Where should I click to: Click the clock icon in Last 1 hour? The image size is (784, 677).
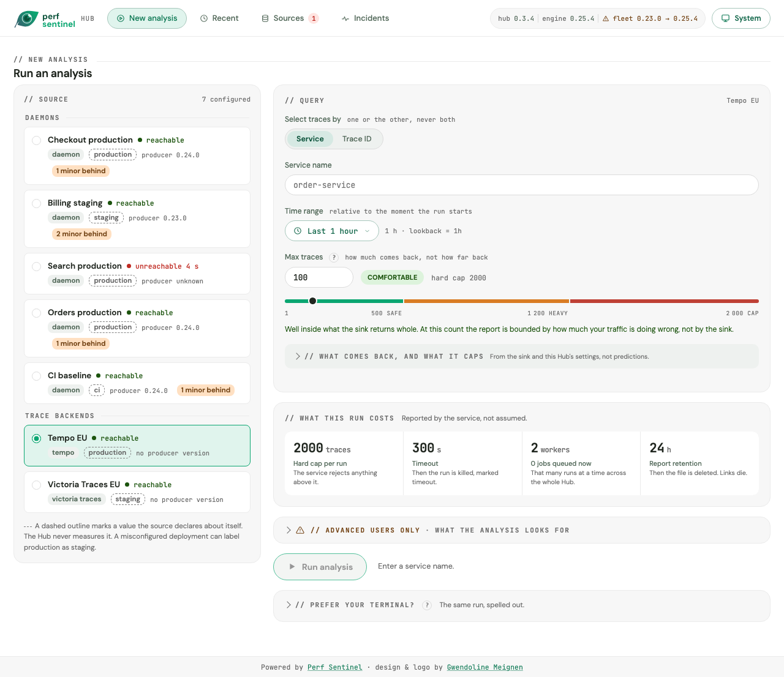pos(298,231)
